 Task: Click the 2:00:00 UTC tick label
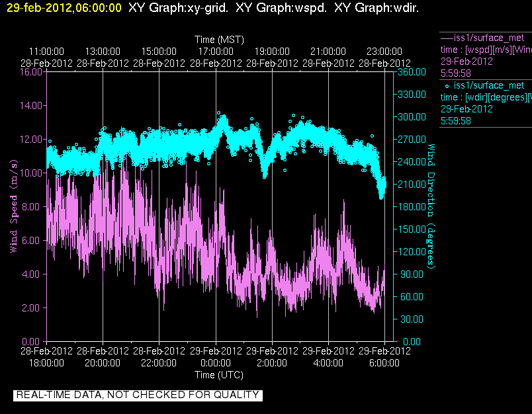[x=272, y=363]
